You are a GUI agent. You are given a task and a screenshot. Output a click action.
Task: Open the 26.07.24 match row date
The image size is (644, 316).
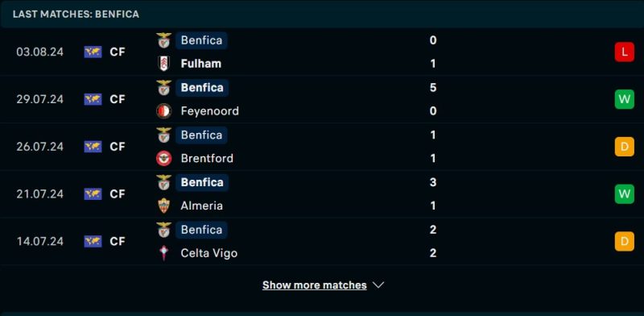coord(39,147)
